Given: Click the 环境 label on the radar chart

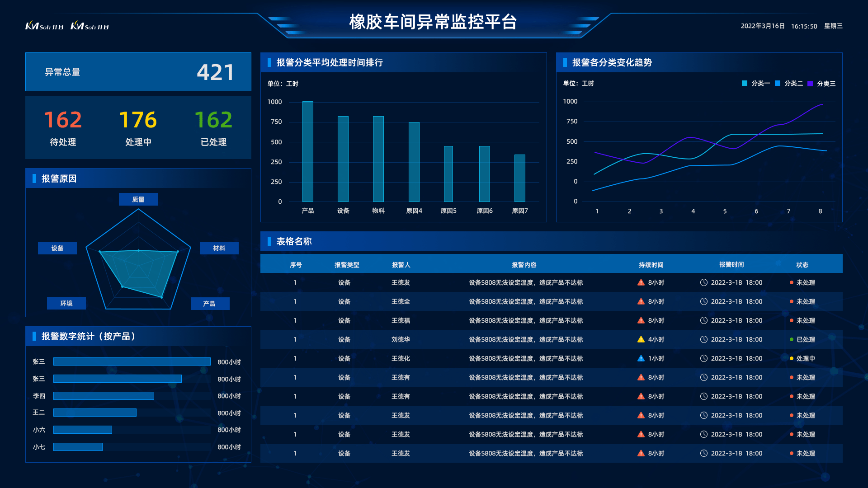Looking at the screenshot, I should [x=66, y=303].
